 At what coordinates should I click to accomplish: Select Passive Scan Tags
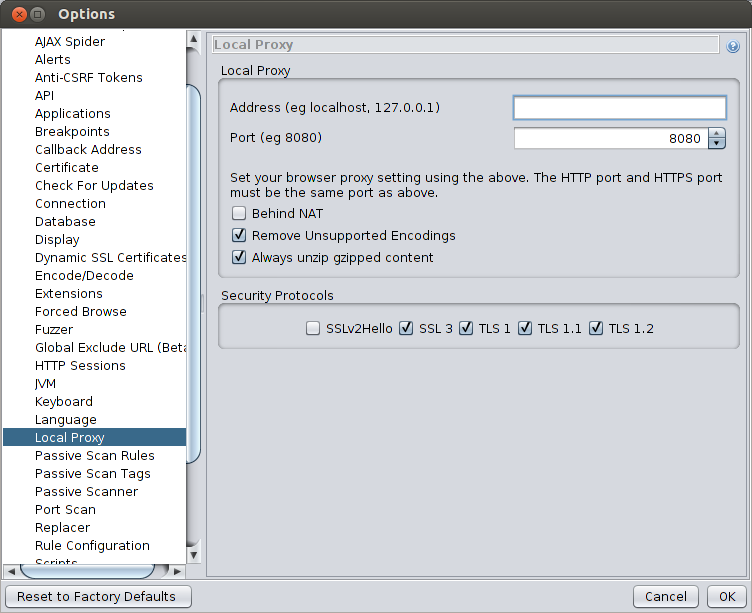click(93, 473)
